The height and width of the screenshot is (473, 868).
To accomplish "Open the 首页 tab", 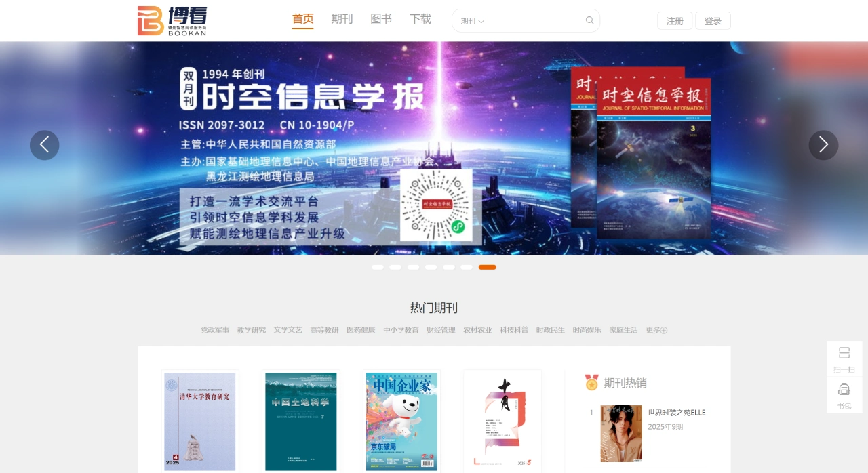I will tap(303, 19).
